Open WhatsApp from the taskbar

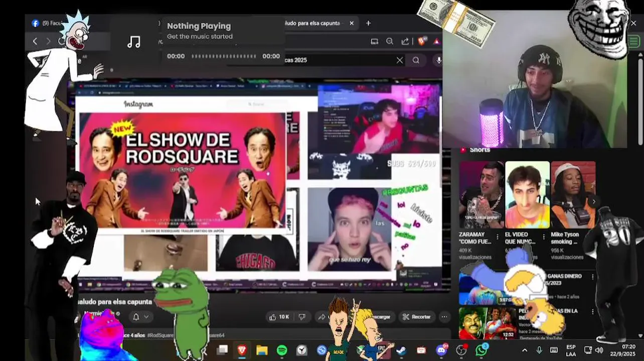click(481, 350)
